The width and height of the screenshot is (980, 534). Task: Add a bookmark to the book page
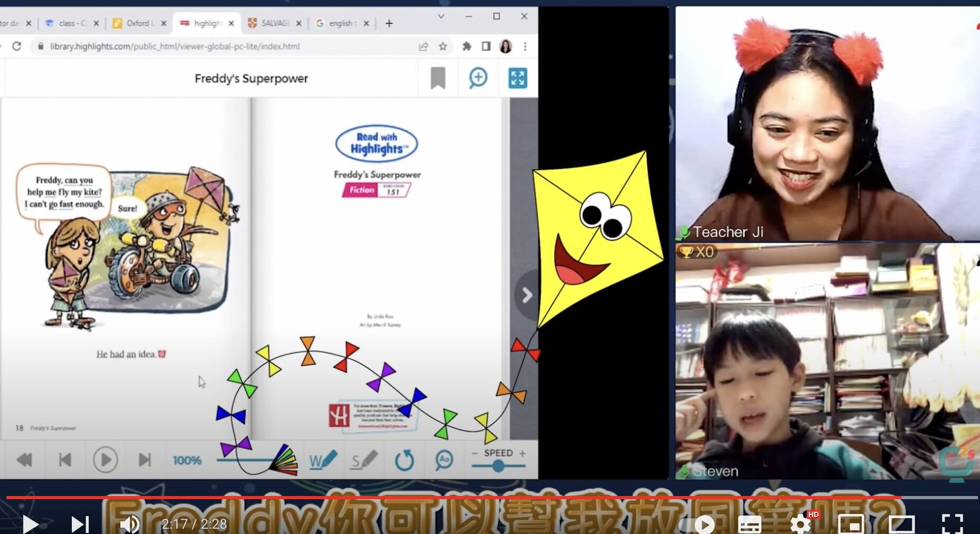point(438,78)
